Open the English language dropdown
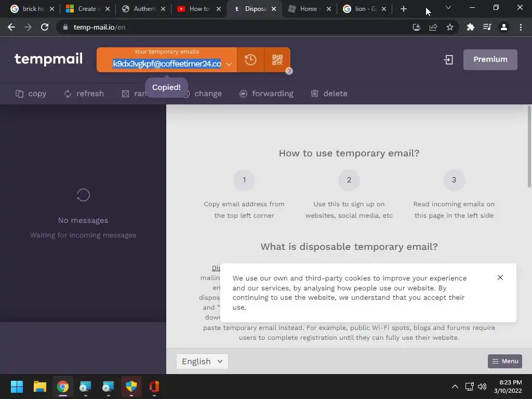Image resolution: width=532 pixels, height=399 pixels. tap(202, 362)
